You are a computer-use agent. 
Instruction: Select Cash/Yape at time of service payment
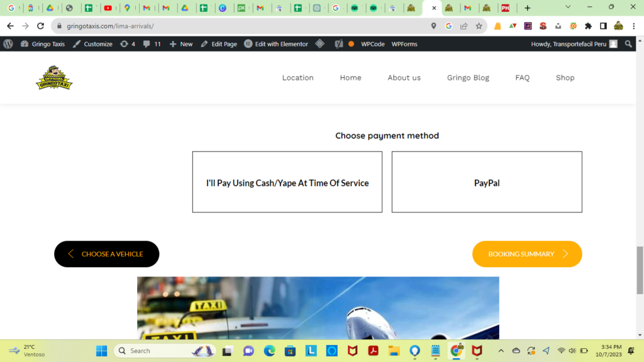287,182
